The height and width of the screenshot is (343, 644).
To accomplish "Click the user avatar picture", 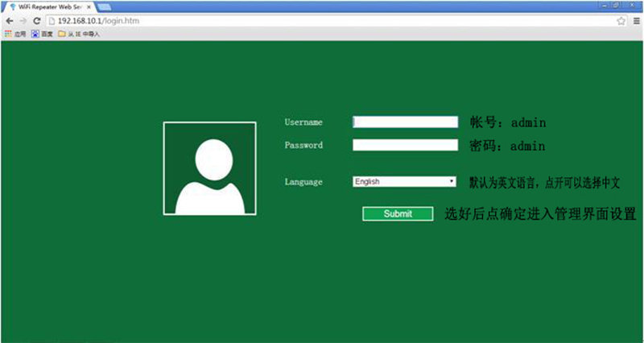I will point(209,168).
